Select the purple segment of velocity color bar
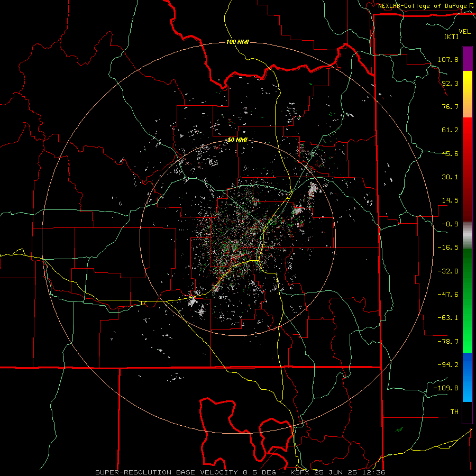 click(x=467, y=59)
